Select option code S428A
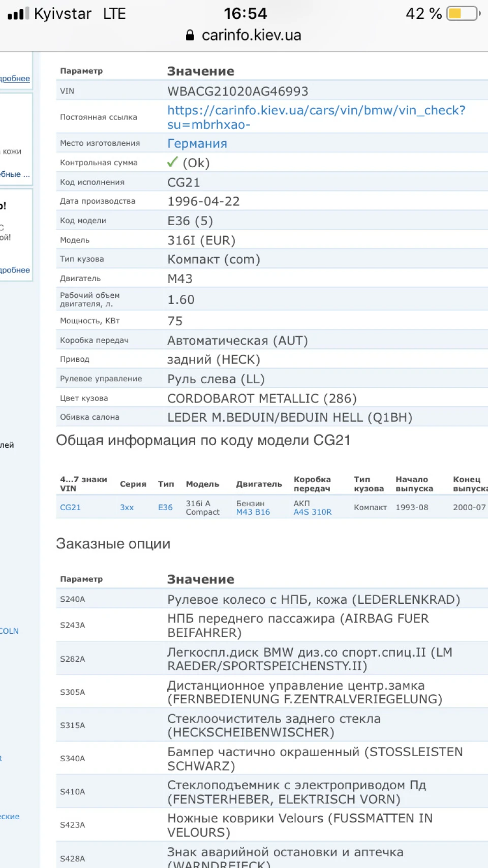The width and height of the screenshot is (488, 868). pyautogui.click(x=73, y=859)
